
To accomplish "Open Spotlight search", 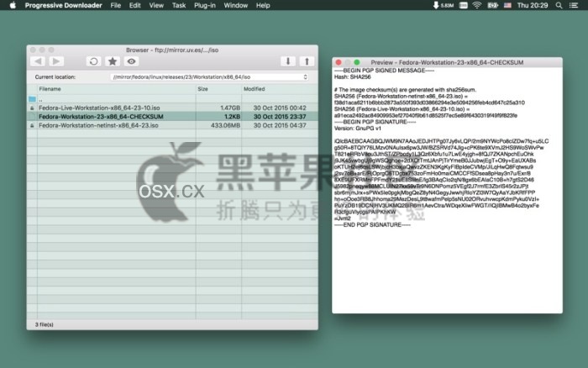I will [559, 5].
